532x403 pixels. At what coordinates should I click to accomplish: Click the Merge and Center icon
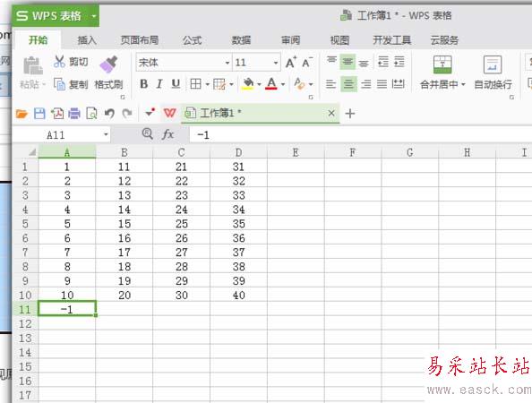click(442, 64)
